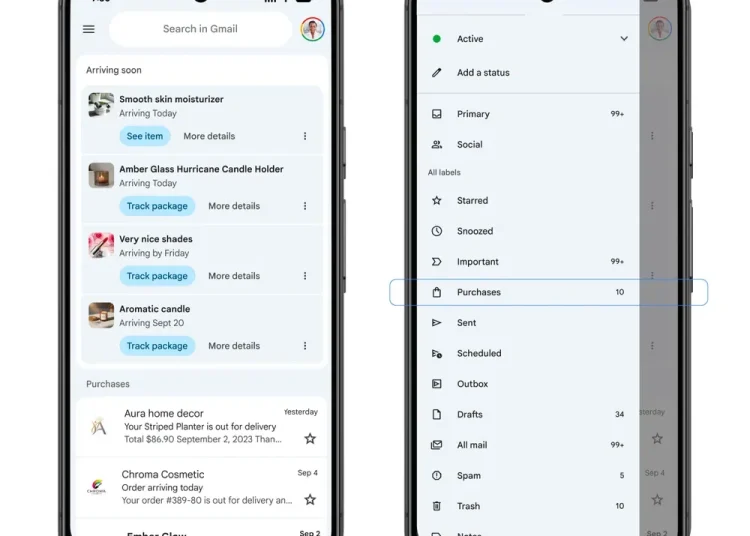Tap the Drafts document icon
This screenshot has width=750, height=536.
436,414
